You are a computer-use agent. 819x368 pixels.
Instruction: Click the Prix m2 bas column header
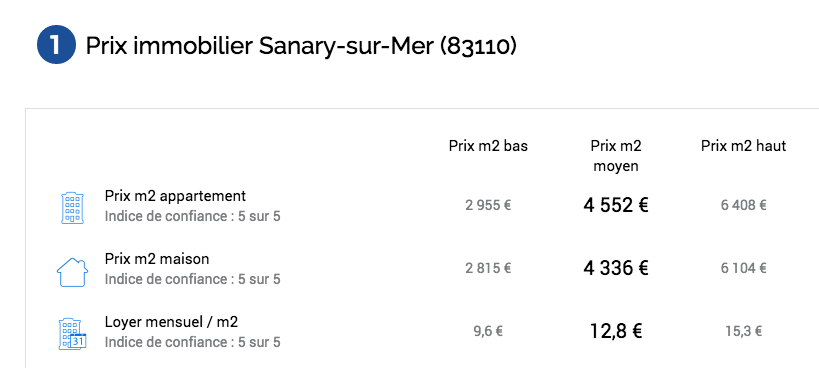coord(488,146)
